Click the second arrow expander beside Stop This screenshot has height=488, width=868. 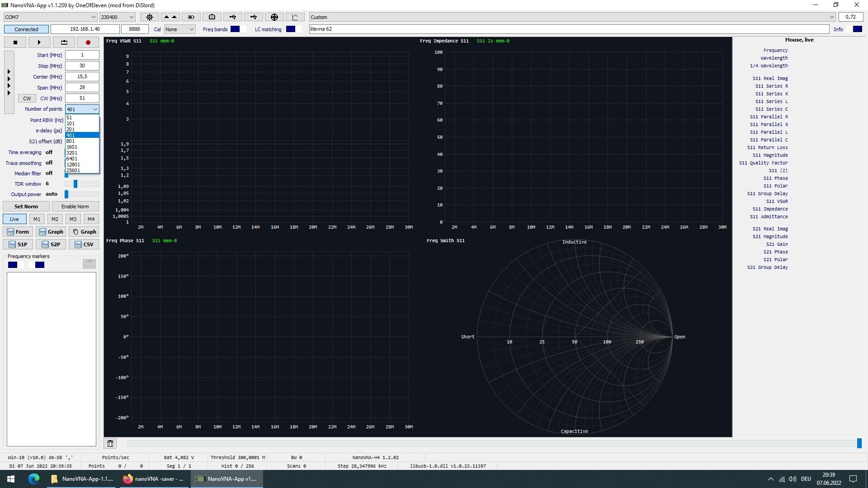9,79
